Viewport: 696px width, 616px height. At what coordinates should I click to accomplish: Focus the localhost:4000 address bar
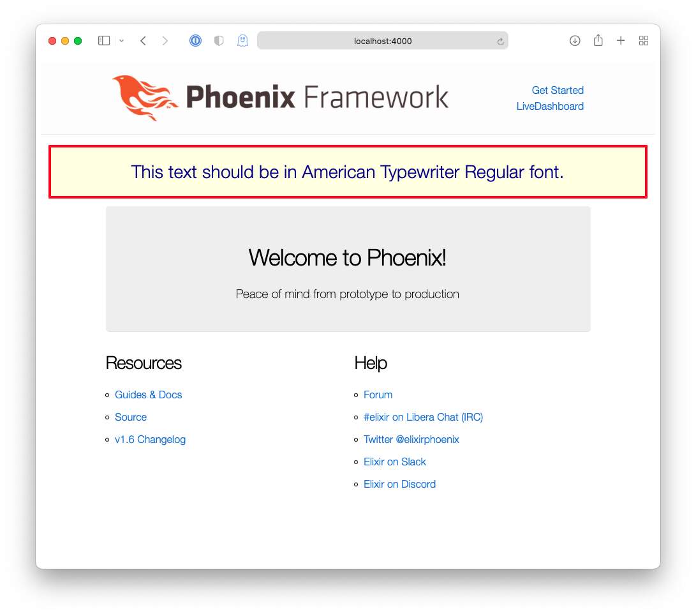383,41
